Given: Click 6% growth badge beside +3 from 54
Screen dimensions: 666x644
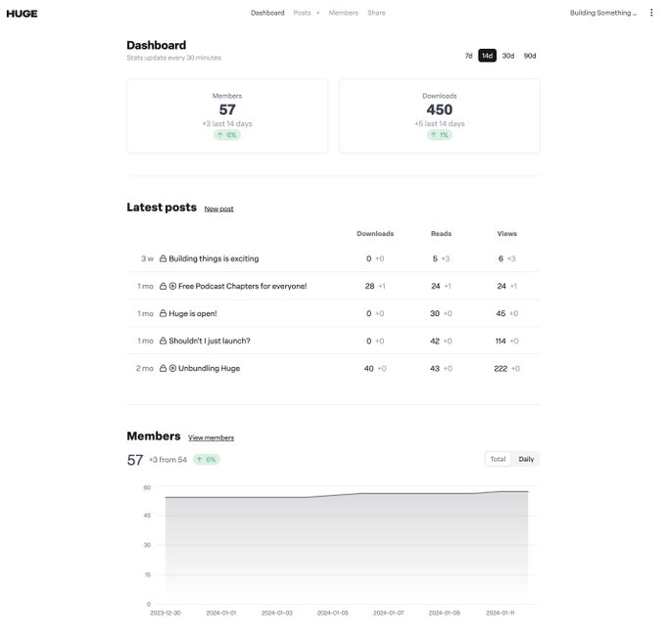Looking at the screenshot, I should coord(207,459).
